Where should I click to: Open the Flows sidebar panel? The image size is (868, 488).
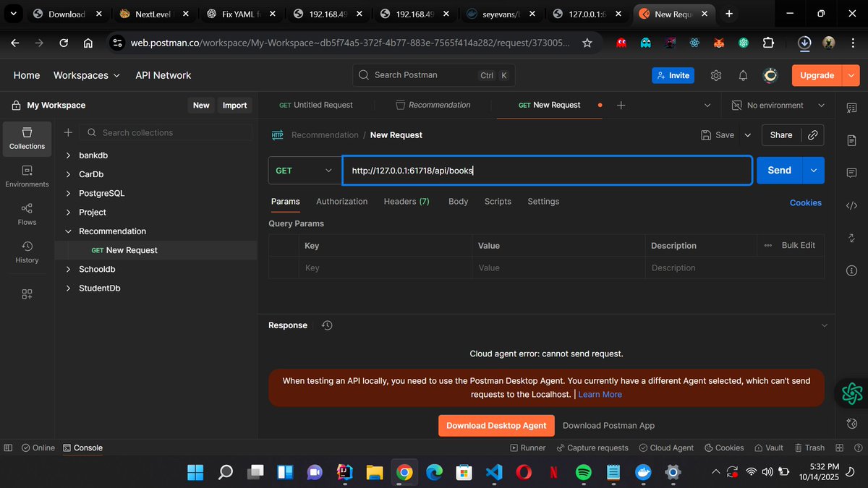click(27, 215)
